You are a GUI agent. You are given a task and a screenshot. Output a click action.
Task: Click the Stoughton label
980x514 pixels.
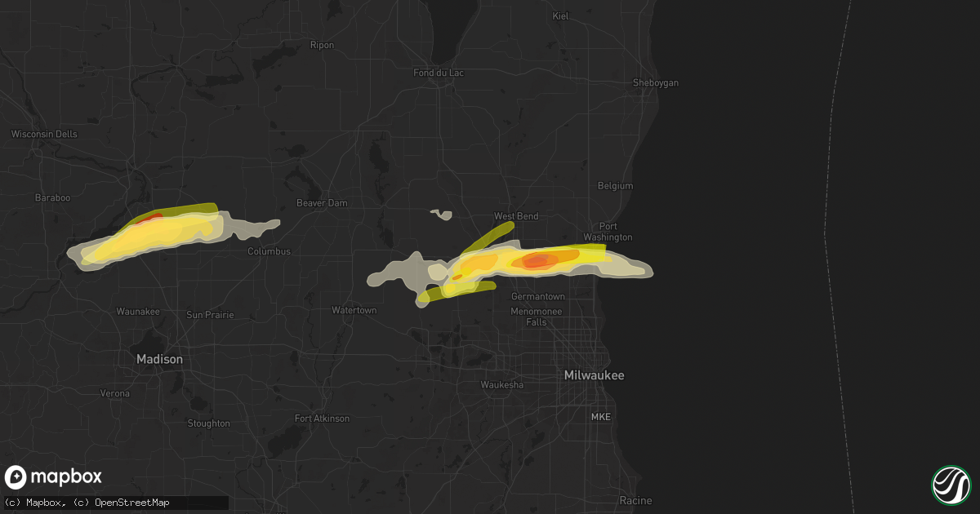coord(208,423)
